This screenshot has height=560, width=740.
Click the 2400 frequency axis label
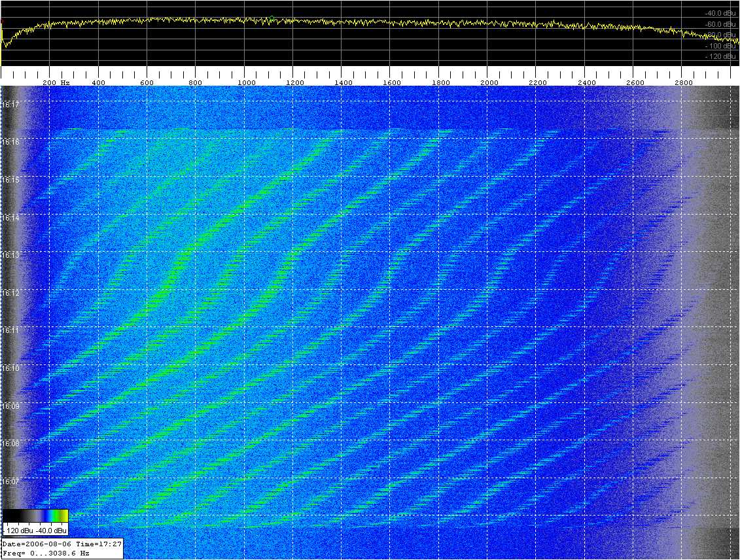(586, 83)
